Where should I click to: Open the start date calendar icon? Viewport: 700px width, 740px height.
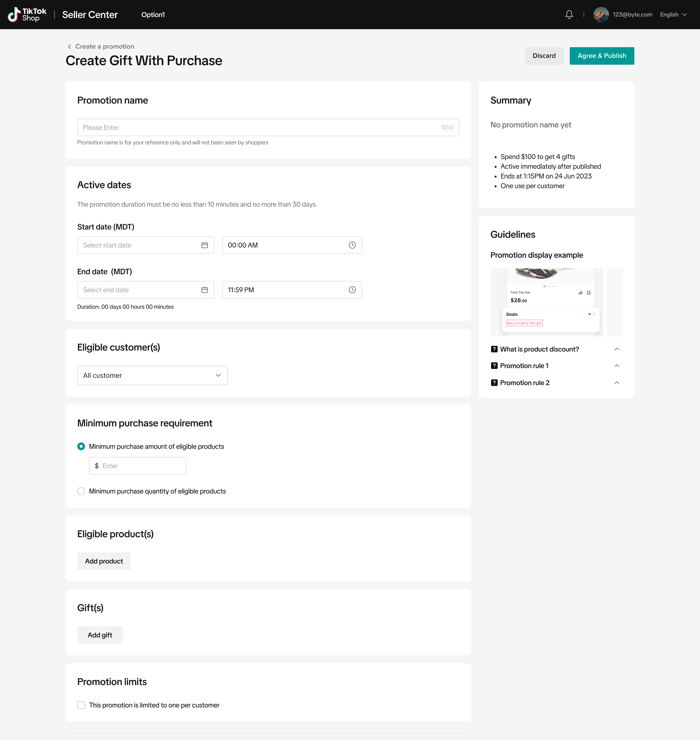tap(204, 245)
